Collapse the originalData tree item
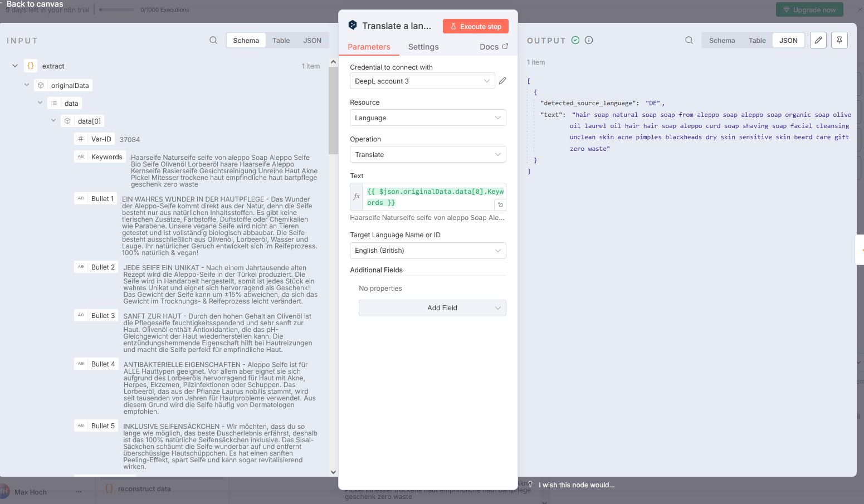 pos(27,85)
